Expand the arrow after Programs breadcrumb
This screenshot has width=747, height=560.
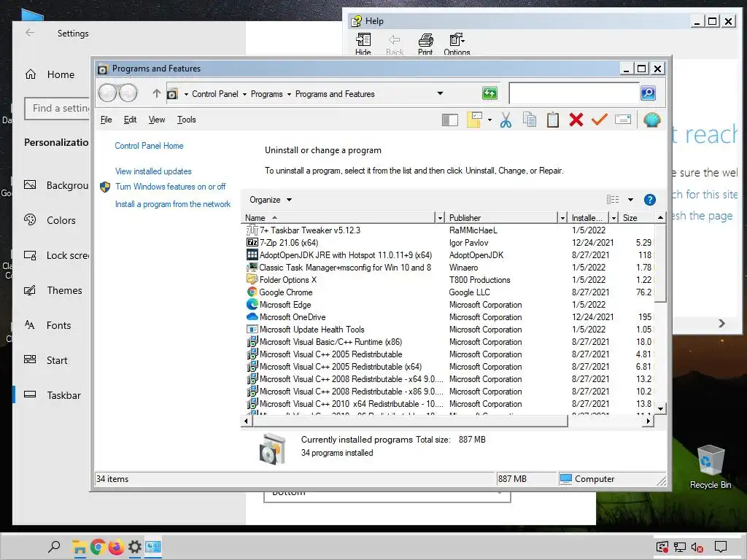[289, 94]
